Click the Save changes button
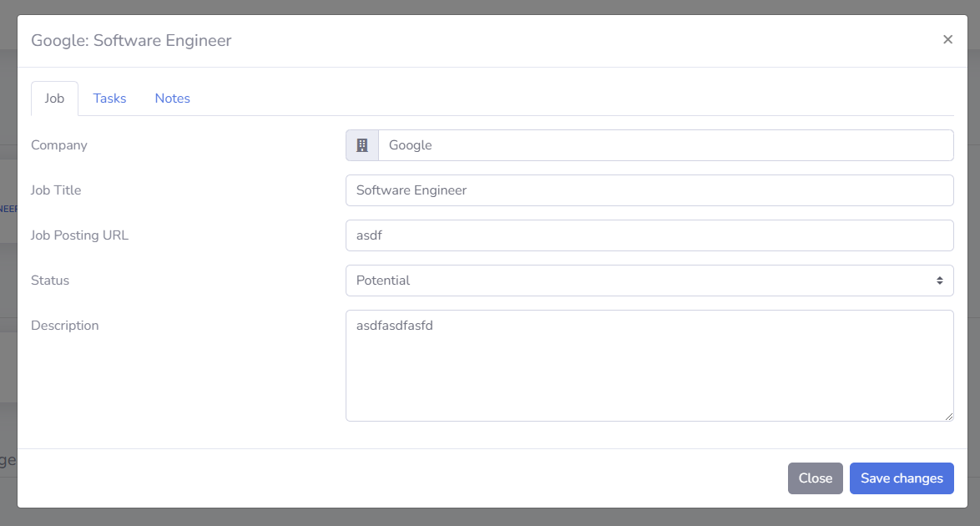The width and height of the screenshot is (980, 526). [x=902, y=478]
